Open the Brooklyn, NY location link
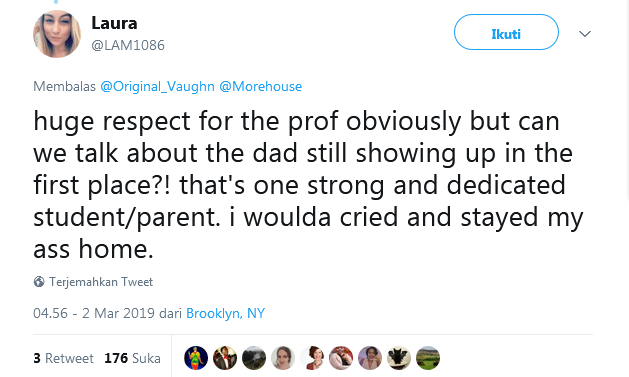 coord(225,313)
